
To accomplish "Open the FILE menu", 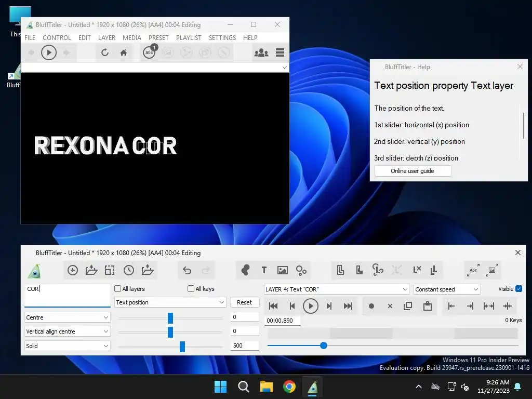I will click(30, 37).
